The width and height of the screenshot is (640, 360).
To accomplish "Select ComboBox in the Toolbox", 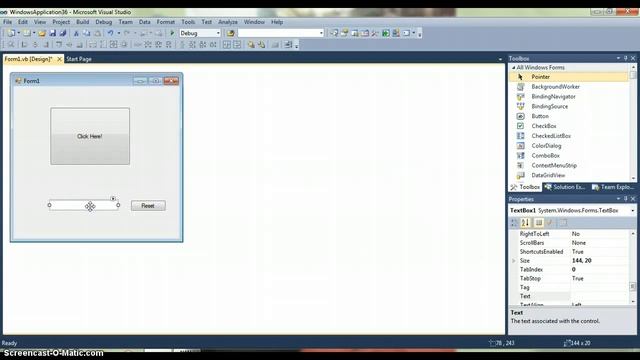I will click(x=569, y=155).
